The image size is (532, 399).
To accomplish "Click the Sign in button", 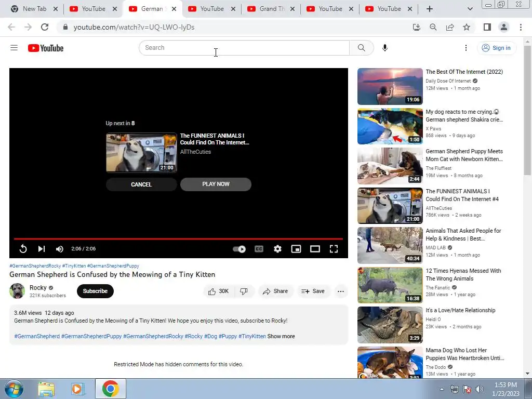I will [x=497, y=48].
